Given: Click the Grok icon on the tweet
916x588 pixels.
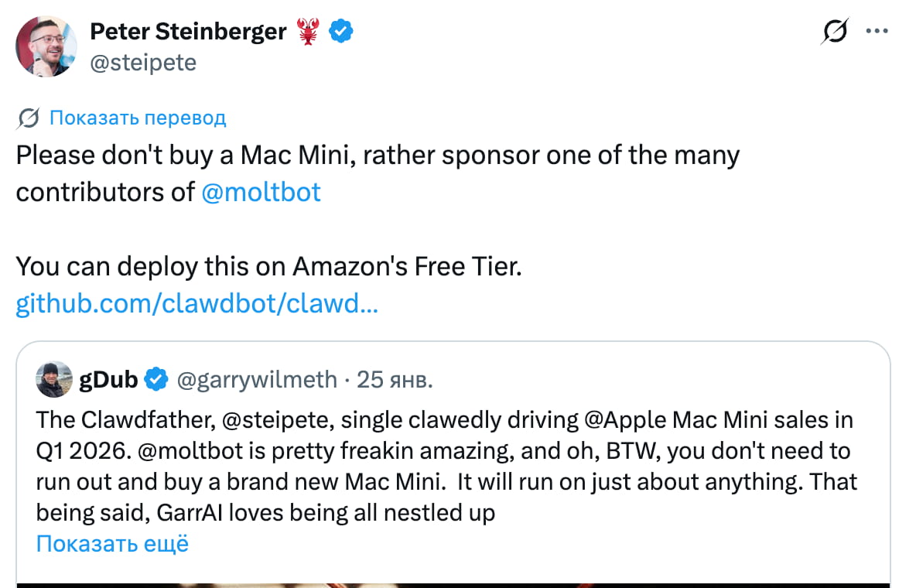Looking at the screenshot, I should [x=834, y=31].
